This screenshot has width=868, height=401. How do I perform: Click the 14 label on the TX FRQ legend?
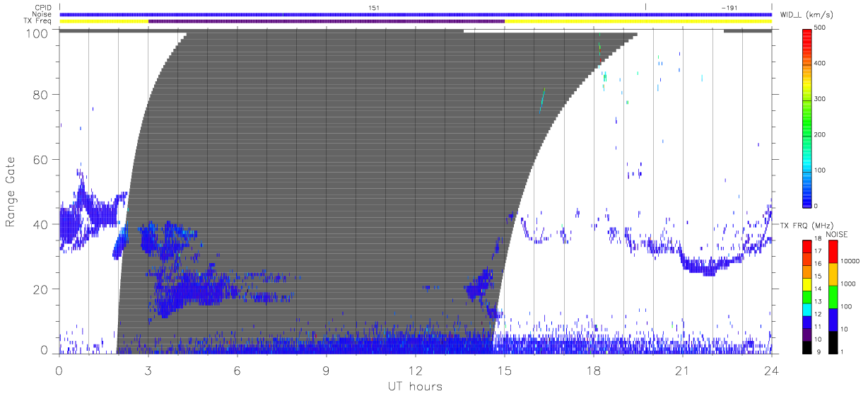(x=817, y=289)
